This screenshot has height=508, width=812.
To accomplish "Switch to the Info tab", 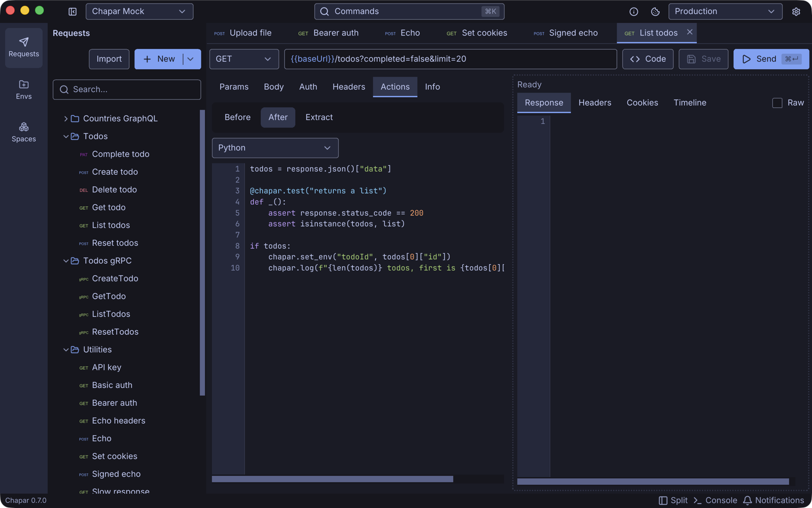I will point(432,87).
